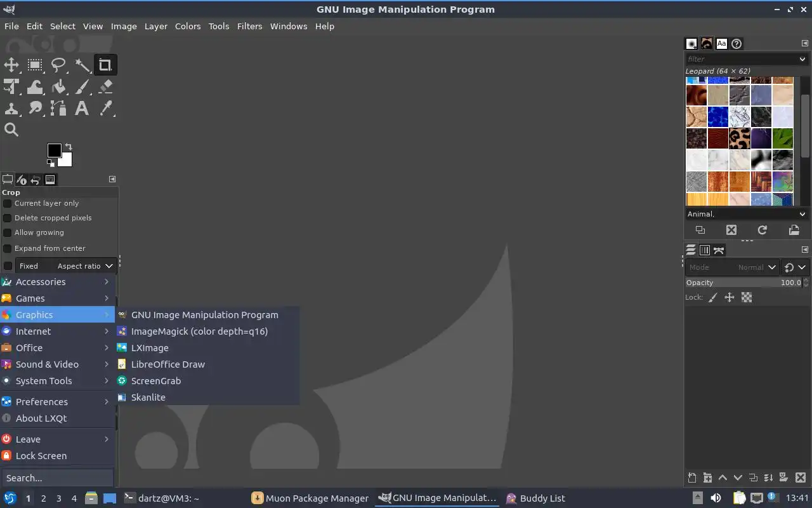This screenshot has width=812, height=508.
Task: Select the Fuzzy Select magic wand tool
Action: pos(82,65)
